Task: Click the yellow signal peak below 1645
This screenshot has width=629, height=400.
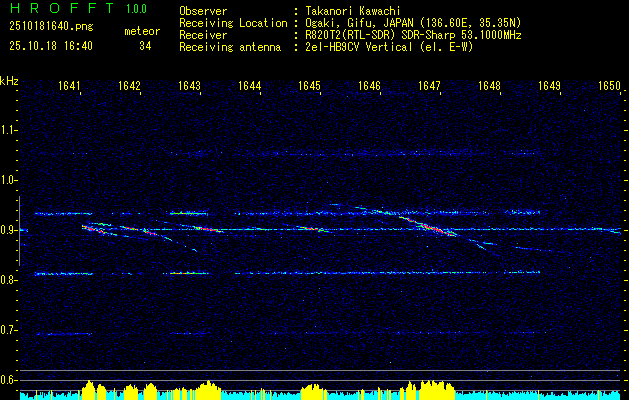Action: click(x=314, y=392)
